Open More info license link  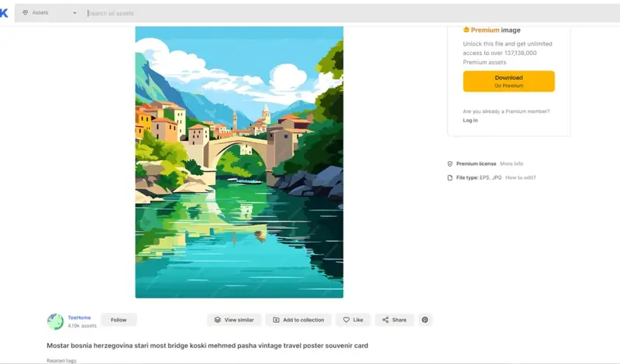[511, 163]
